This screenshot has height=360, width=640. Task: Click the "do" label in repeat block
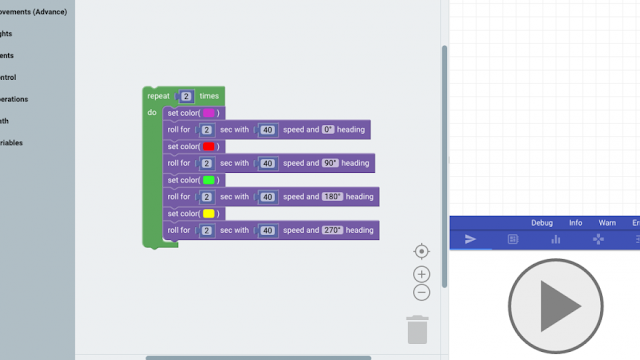click(x=152, y=112)
